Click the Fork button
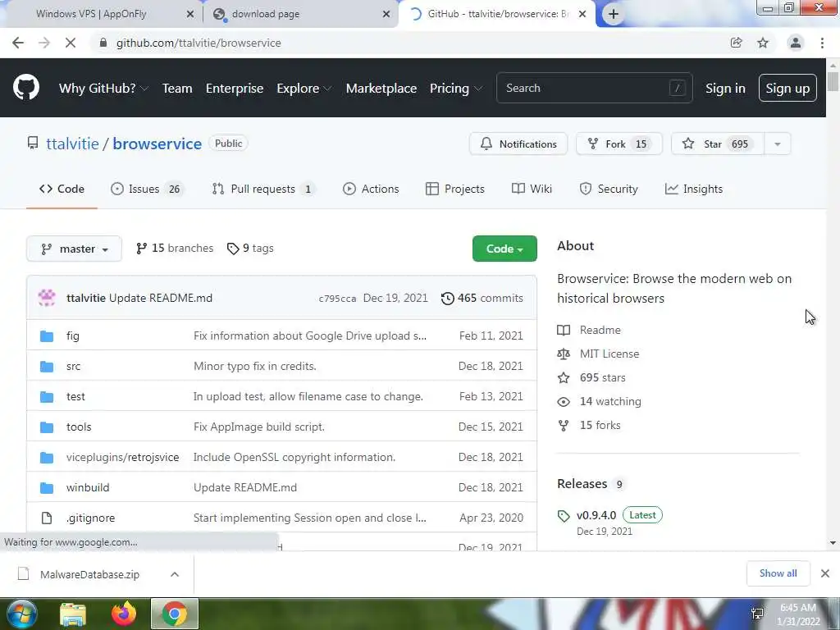840x630 pixels. click(x=619, y=144)
